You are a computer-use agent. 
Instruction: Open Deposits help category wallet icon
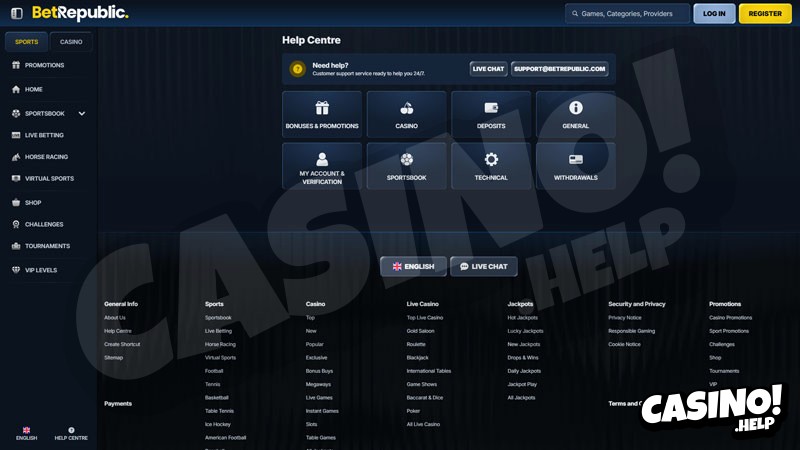point(491,114)
